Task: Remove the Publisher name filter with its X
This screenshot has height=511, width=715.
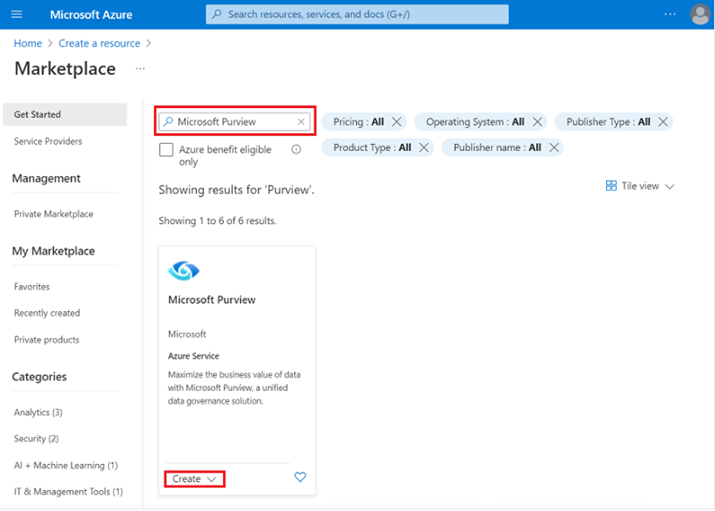Action: point(555,147)
